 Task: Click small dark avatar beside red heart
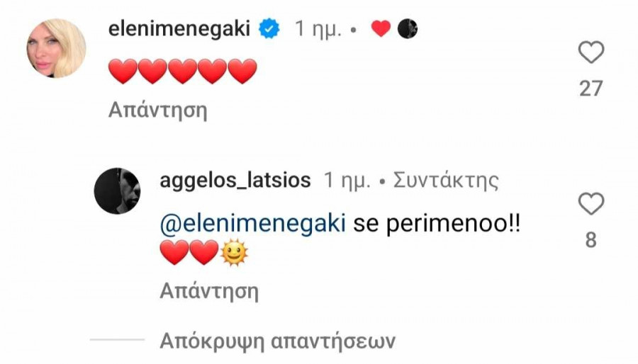408,29
